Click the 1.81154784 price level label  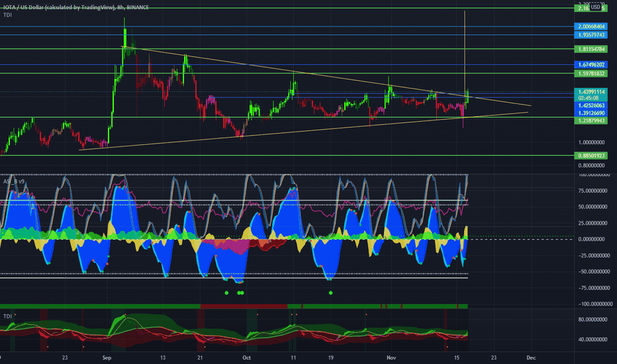591,49
